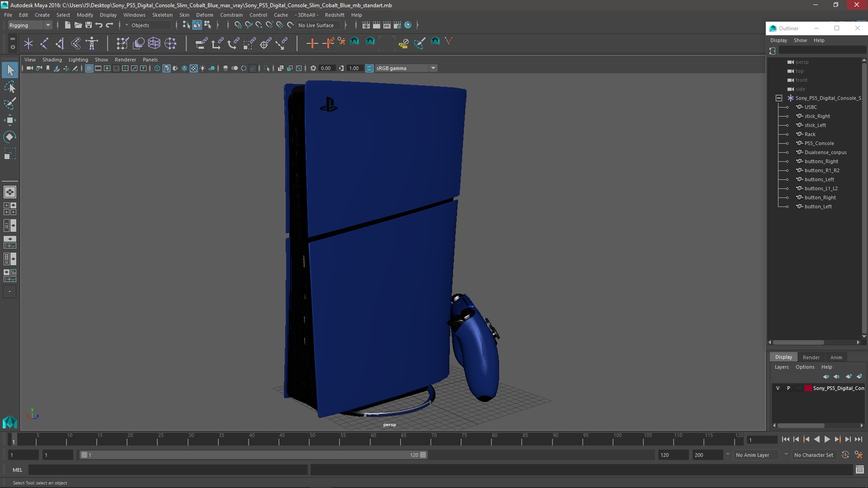Open the sRGB gamma view transform dropdown

coord(406,68)
